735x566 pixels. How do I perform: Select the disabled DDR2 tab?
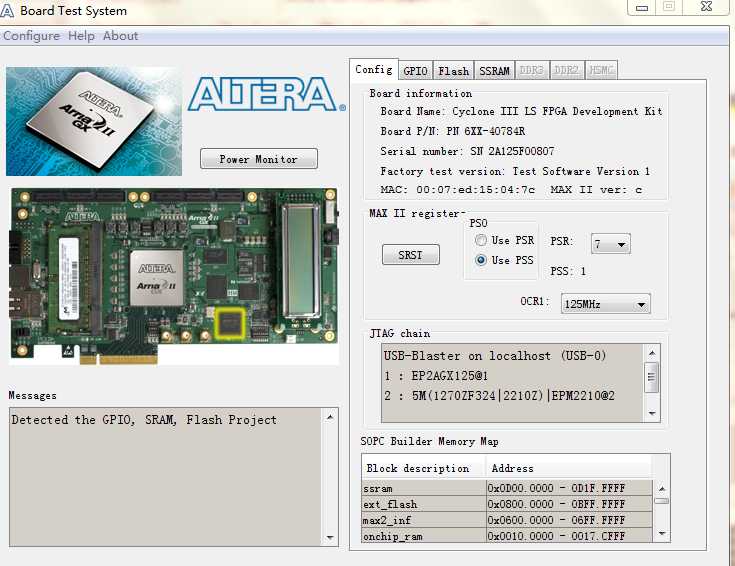click(566, 70)
